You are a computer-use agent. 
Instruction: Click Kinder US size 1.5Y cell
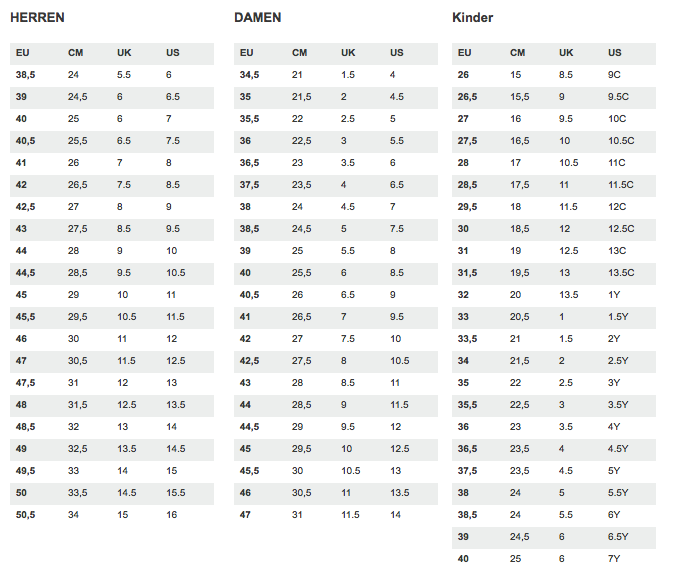pos(618,317)
